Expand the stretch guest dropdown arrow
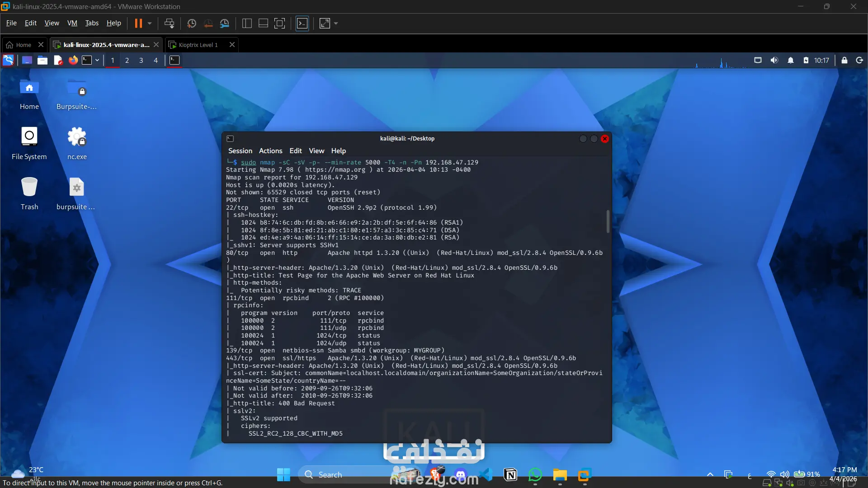868x488 pixels. point(336,23)
